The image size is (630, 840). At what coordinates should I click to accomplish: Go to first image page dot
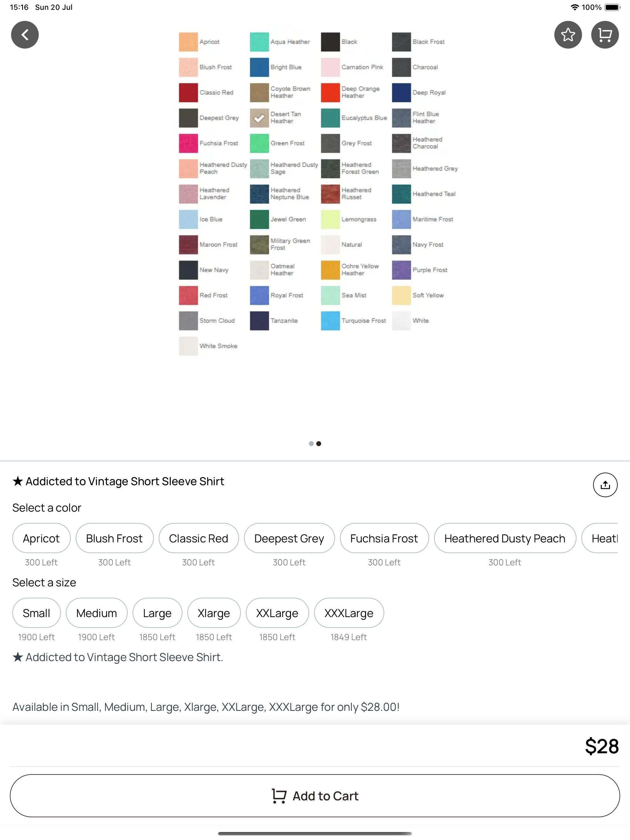pyautogui.click(x=311, y=444)
